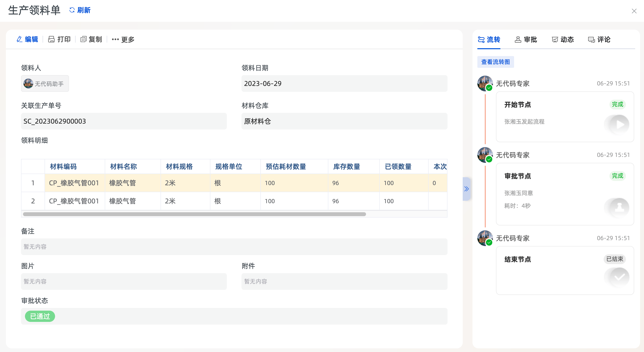Click the checkmark icon in 结束节点 card

620,277
